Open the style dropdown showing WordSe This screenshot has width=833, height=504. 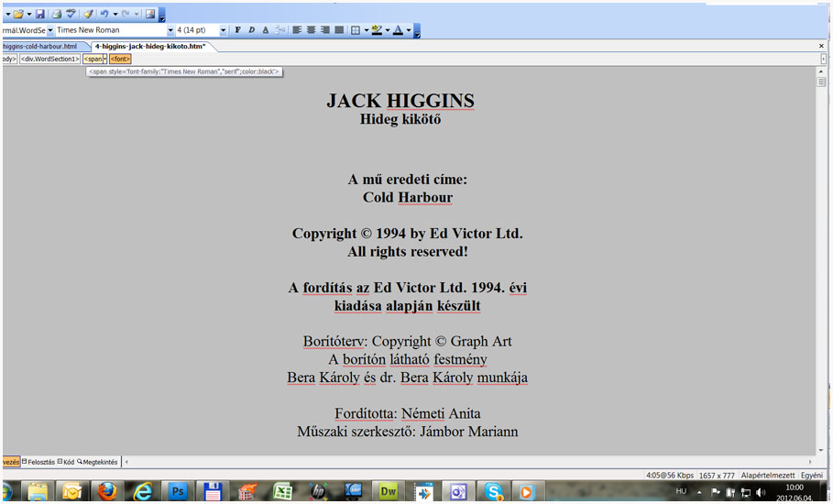(x=49, y=30)
